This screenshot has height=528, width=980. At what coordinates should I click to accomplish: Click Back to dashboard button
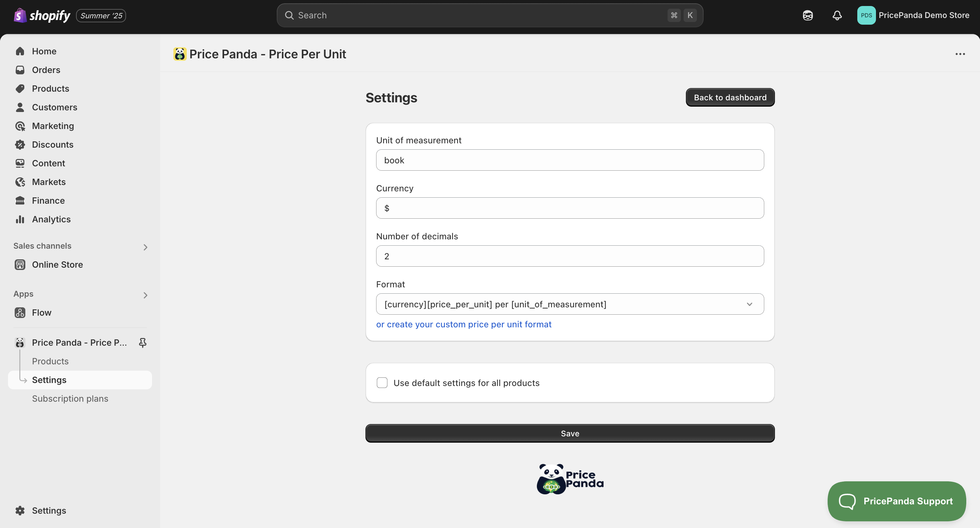pyautogui.click(x=730, y=97)
